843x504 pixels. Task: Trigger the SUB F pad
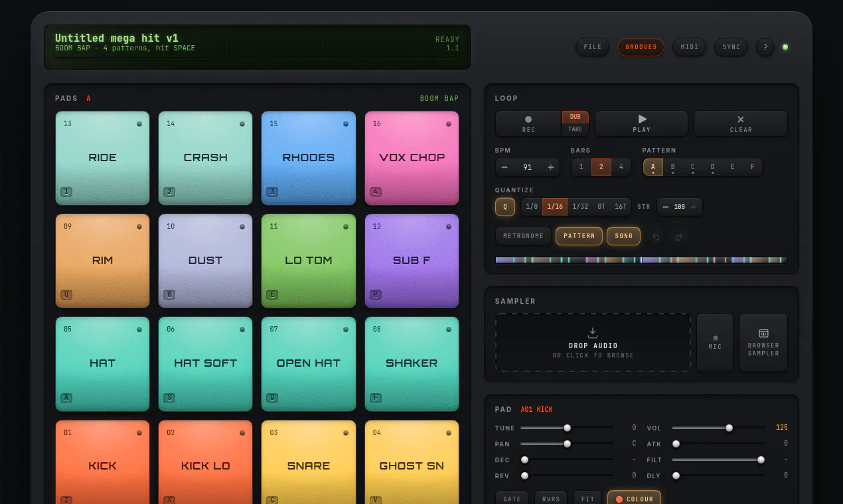coord(412,261)
